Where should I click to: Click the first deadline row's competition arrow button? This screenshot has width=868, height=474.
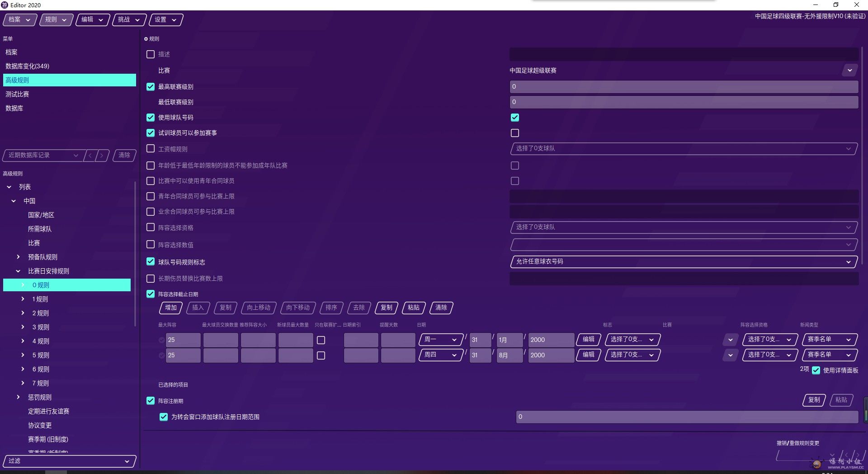730,340
